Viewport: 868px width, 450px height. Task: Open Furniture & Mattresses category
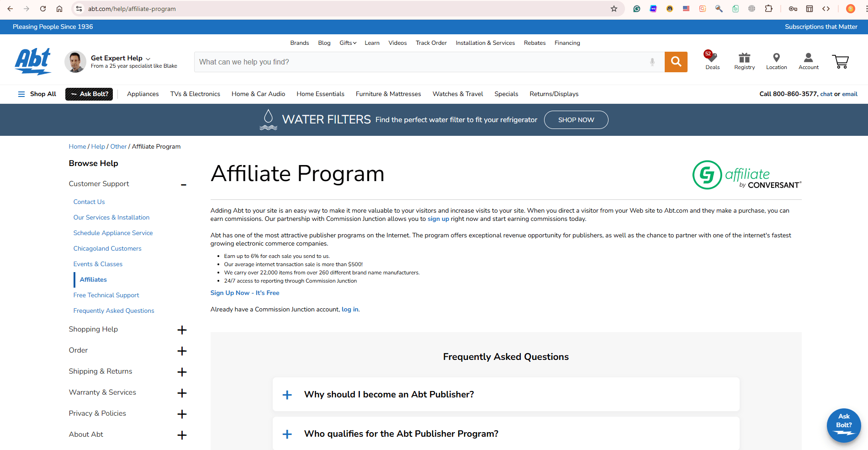tap(388, 94)
